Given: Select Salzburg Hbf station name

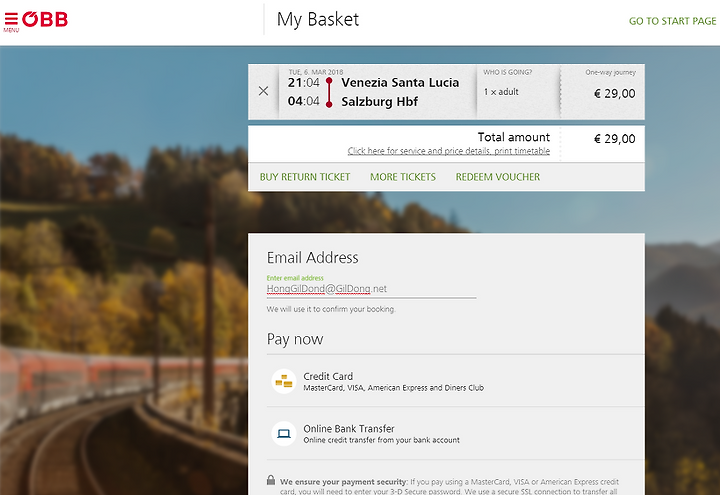Looking at the screenshot, I should 379,101.
